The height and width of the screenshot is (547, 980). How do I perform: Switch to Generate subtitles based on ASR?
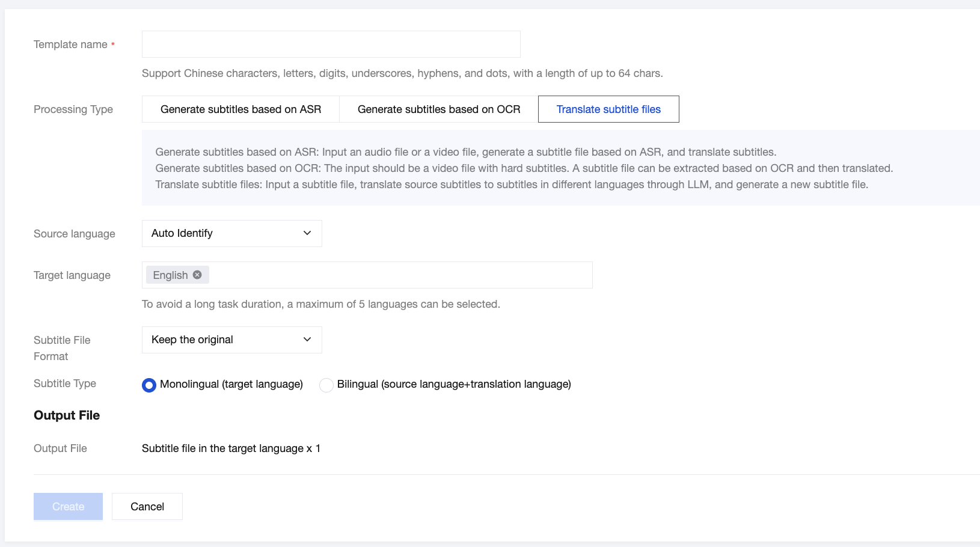pyautogui.click(x=240, y=109)
